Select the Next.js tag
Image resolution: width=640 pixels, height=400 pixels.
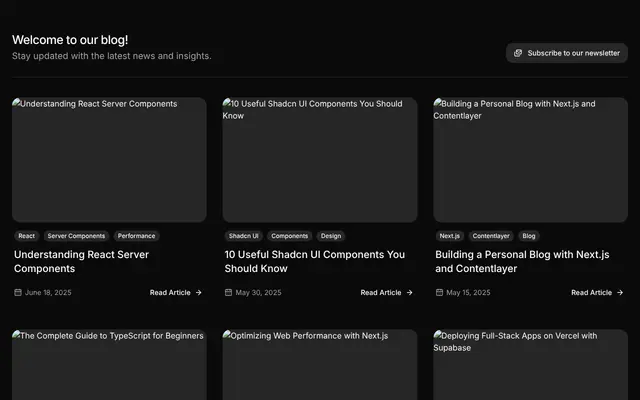pos(449,236)
